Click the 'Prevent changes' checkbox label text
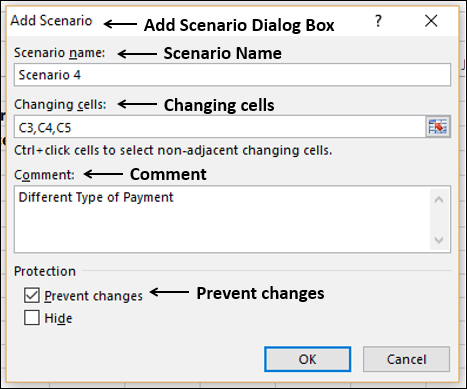Viewport: 467px width, 389px height. point(93,296)
